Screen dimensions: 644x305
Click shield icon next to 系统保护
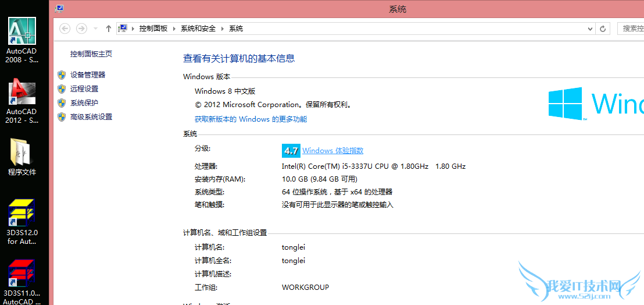(x=62, y=103)
